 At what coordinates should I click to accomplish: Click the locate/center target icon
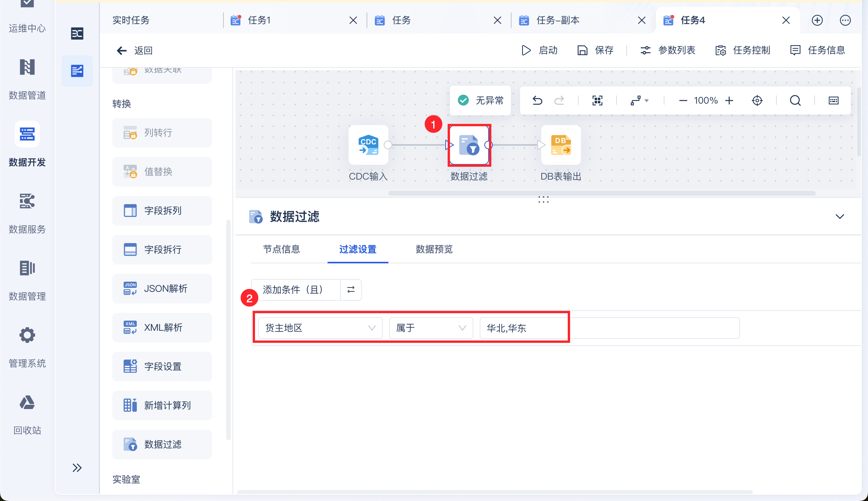[757, 101]
